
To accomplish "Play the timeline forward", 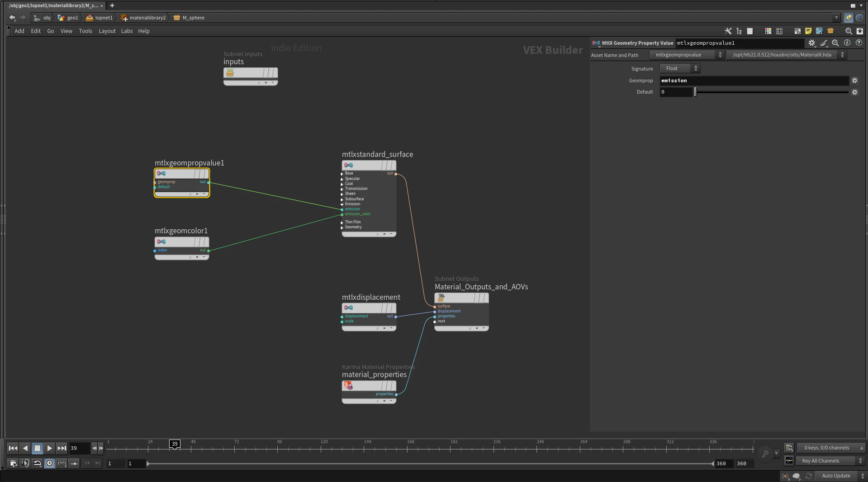I will pos(49,448).
